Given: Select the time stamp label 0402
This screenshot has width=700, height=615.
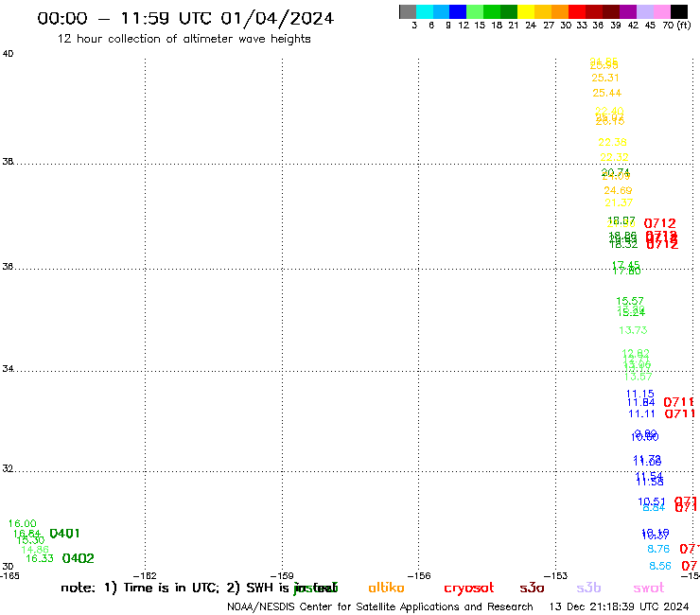Looking at the screenshot, I should 79,558.
